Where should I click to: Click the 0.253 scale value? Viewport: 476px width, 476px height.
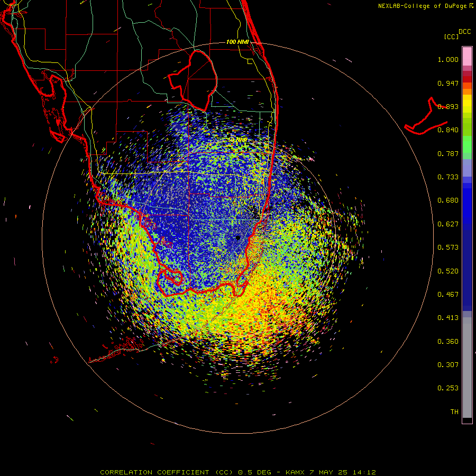(448, 388)
